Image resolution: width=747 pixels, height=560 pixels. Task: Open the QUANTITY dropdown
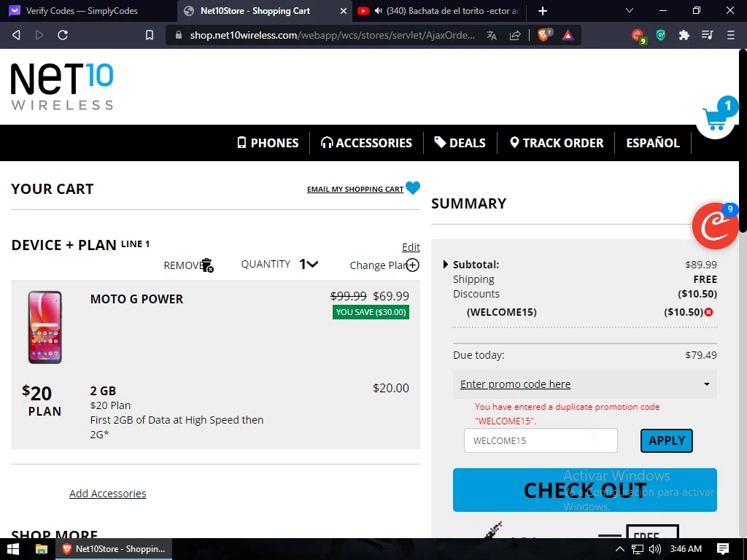point(309,264)
